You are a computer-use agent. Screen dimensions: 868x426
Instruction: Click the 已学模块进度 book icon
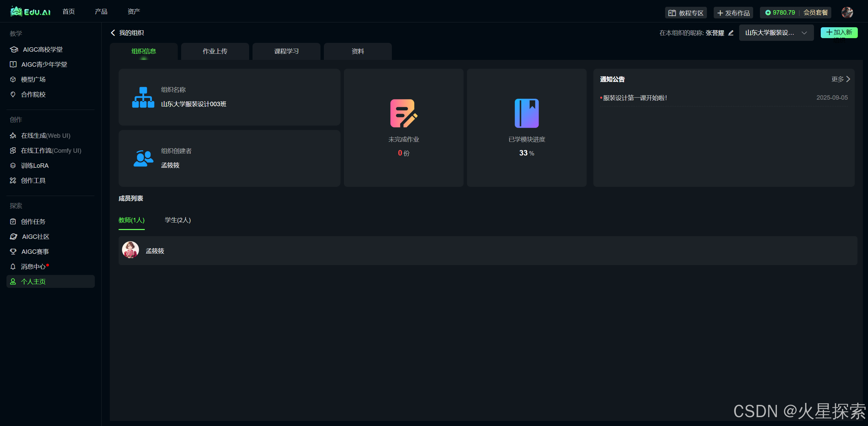pos(526,113)
